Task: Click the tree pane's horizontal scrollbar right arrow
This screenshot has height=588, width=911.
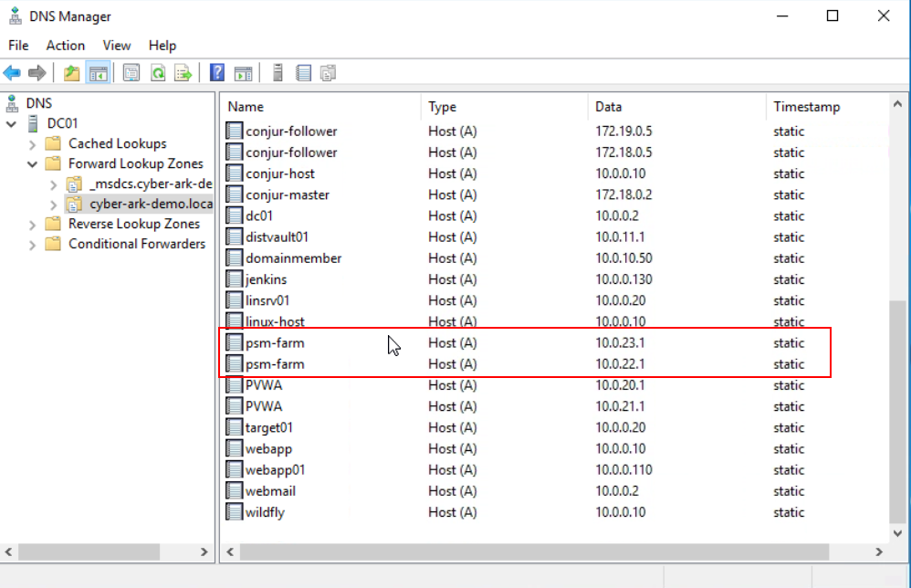Action: tap(204, 552)
